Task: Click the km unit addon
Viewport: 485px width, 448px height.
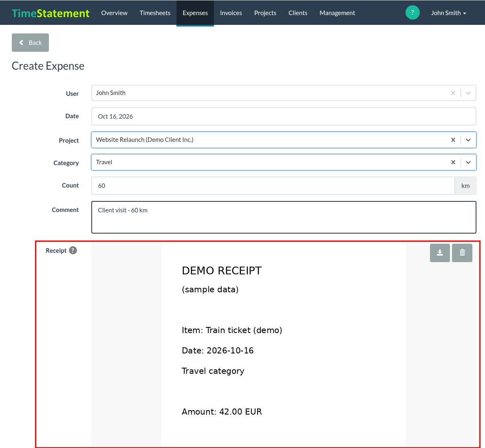Action: [x=465, y=185]
